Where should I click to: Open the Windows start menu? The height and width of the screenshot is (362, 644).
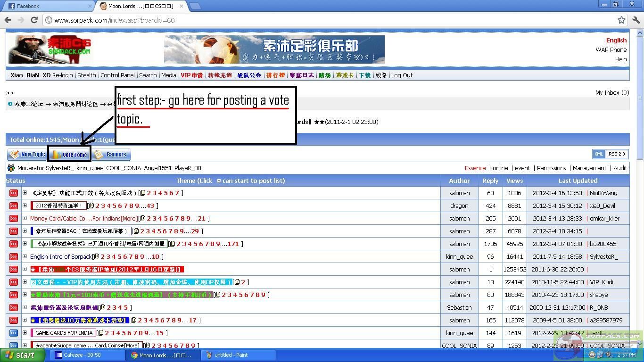(x=20, y=355)
